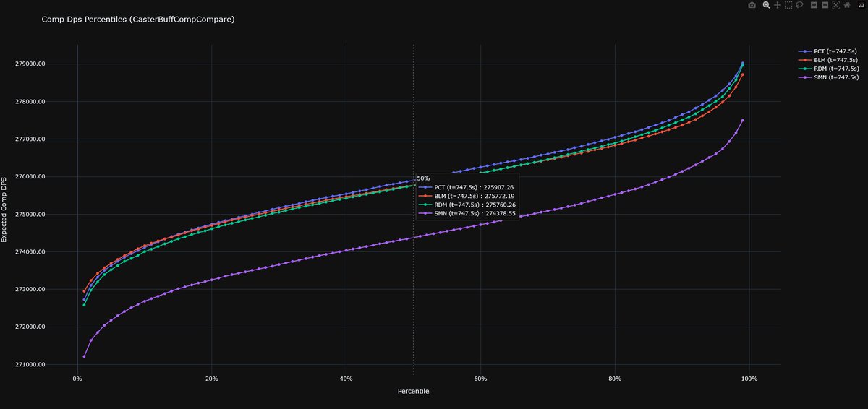This screenshot has height=409, width=868.
Task: Toggle RDM (t=747.5s) trace in legend
Action: tap(829, 69)
